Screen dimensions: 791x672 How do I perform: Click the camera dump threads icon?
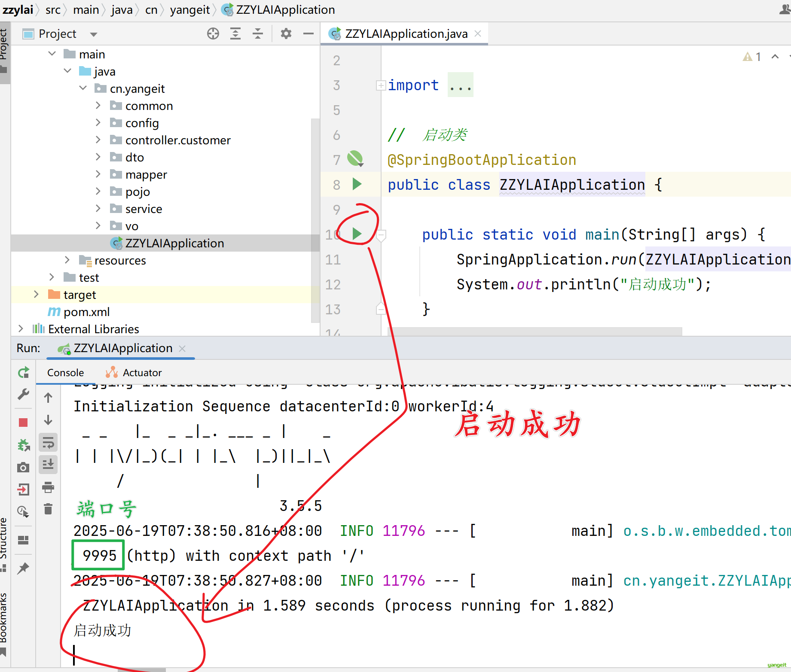click(24, 467)
